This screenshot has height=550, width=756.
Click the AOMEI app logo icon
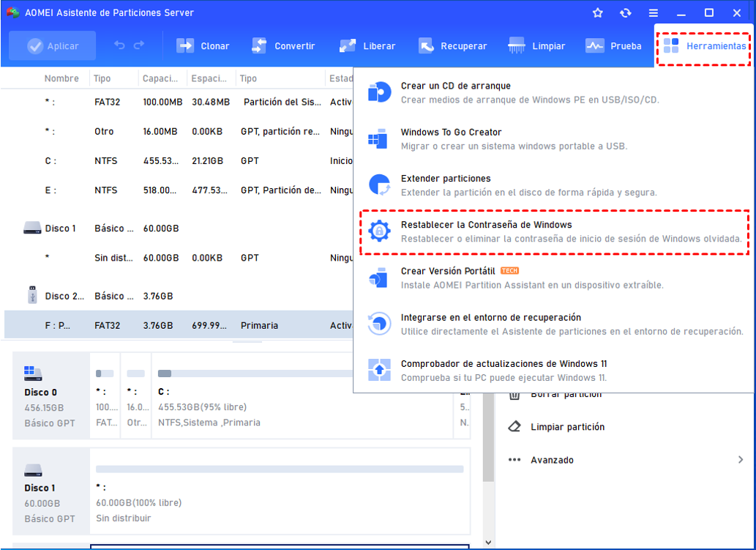12,13
